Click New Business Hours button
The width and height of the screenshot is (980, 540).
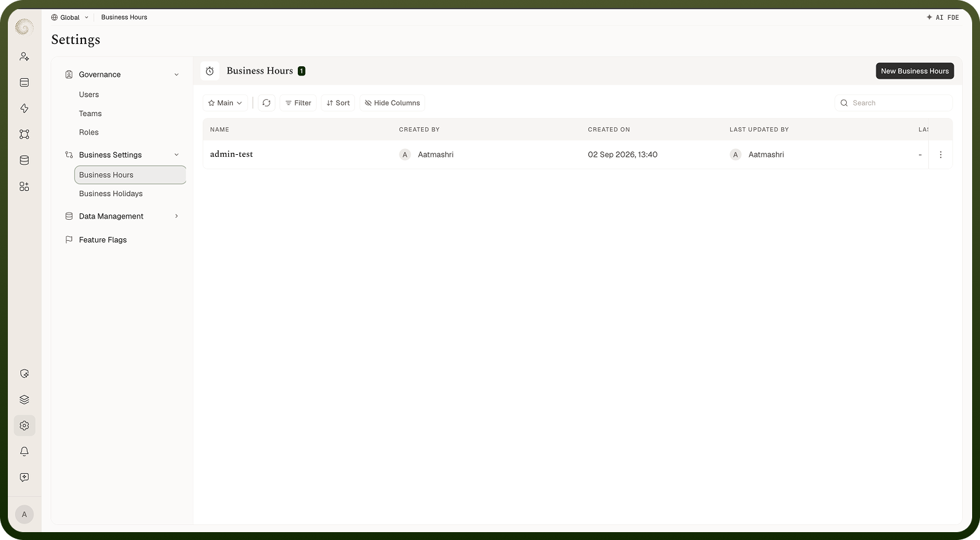[914, 71]
